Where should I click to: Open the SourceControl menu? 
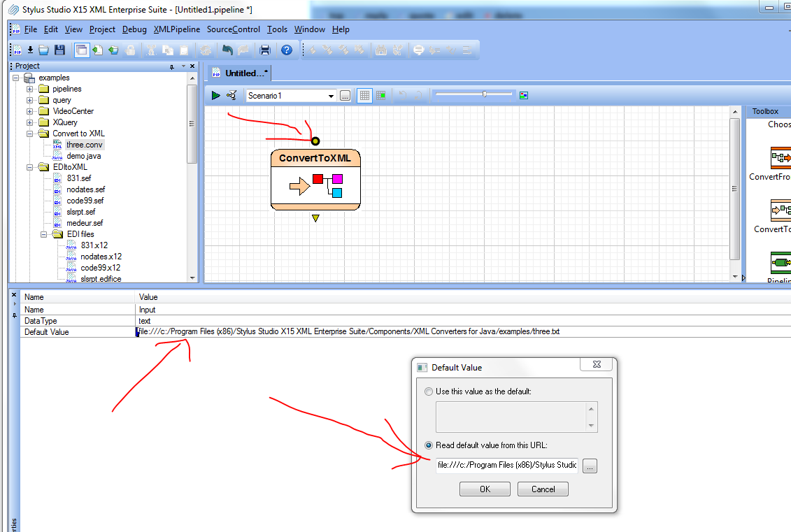tap(234, 29)
